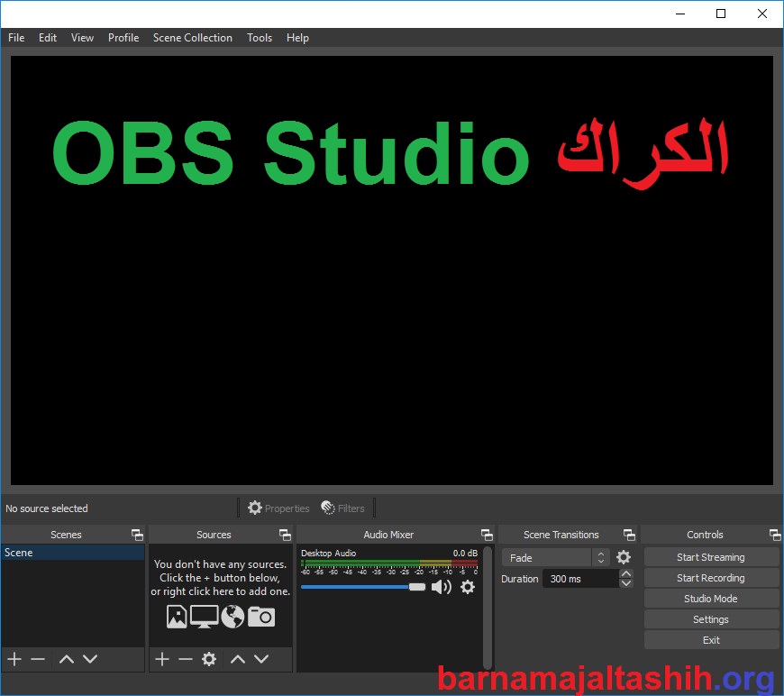Image resolution: width=784 pixels, height=696 pixels.
Task: Pop out the Controls dock
Action: tap(775, 535)
